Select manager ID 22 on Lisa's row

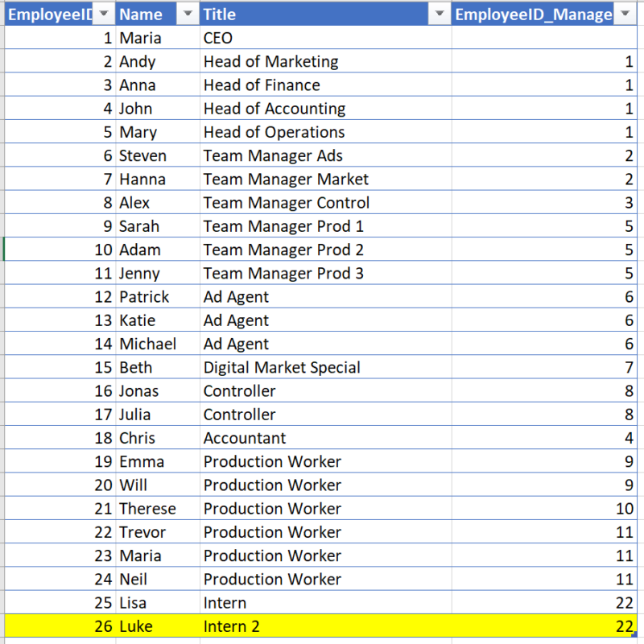tap(545, 602)
